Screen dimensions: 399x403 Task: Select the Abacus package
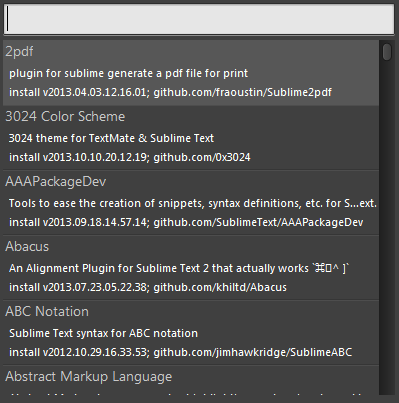27,247
